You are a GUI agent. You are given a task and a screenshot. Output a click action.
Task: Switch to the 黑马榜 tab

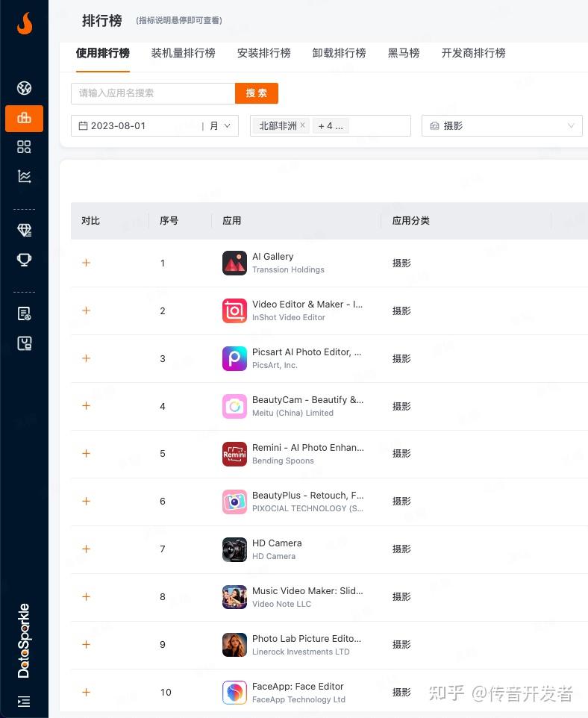404,53
